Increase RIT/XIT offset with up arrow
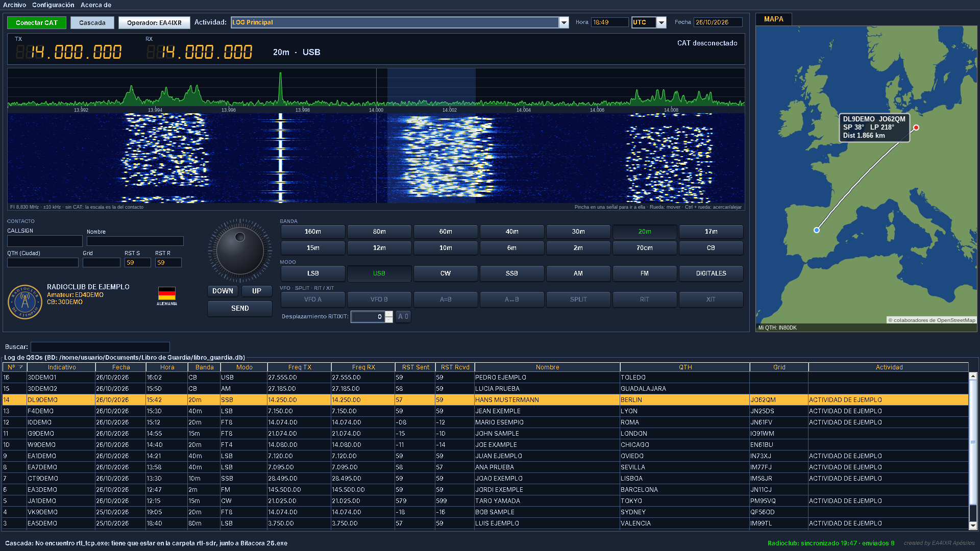The image size is (980, 551). (x=389, y=314)
